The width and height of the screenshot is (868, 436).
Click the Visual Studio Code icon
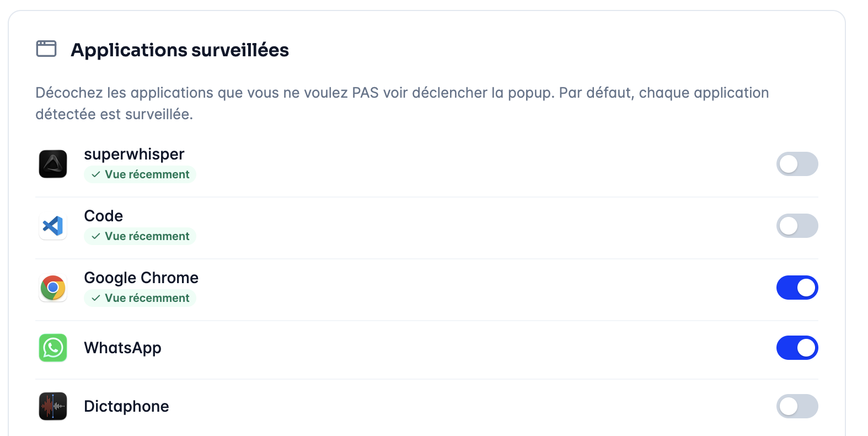pyautogui.click(x=53, y=226)
